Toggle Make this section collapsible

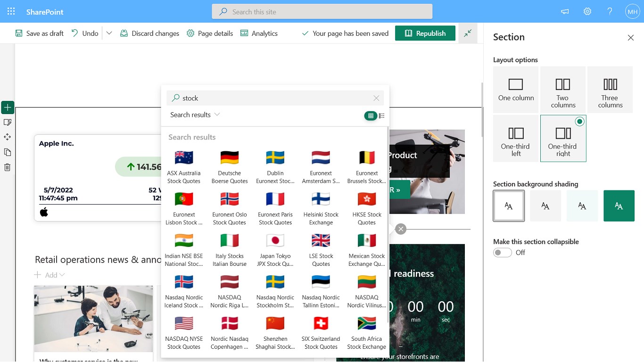click(503, 253)
